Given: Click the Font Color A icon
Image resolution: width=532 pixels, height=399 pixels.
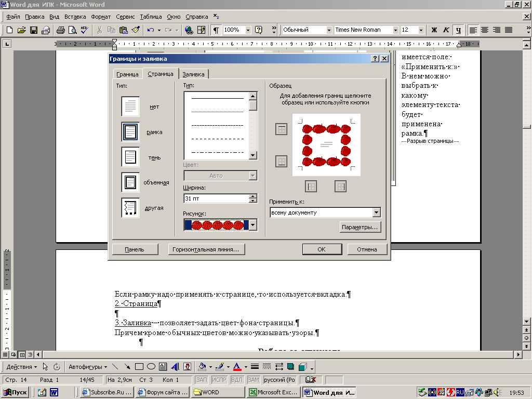Looking at the screenshot, I should (x=237, y=367).
